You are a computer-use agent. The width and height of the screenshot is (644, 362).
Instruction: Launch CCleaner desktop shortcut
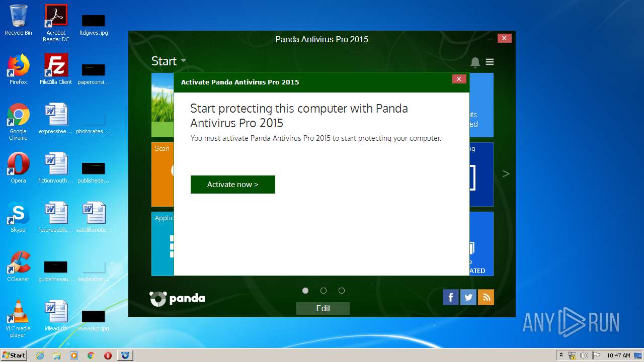click(x=18, y=266)
